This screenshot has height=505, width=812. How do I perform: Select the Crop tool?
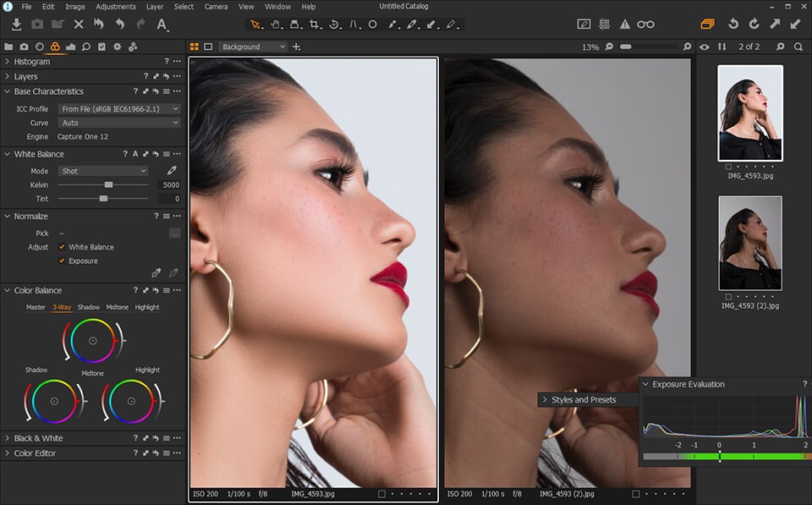(314, 25)
